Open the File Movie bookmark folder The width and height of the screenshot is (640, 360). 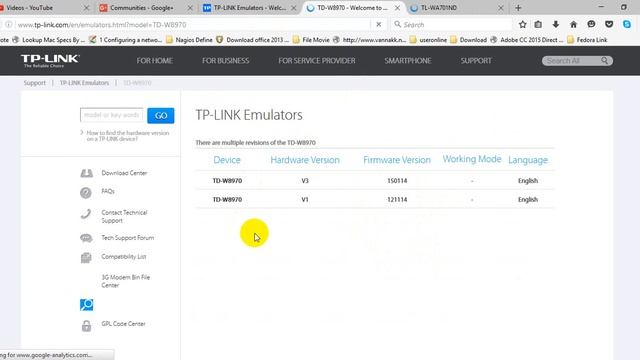(x=311, y=40)
